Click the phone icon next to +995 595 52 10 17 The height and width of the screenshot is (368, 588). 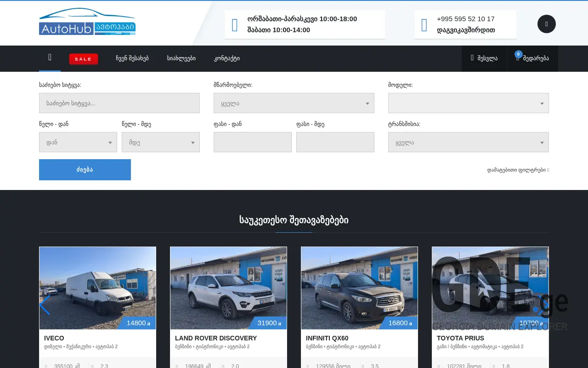[423, 24]
